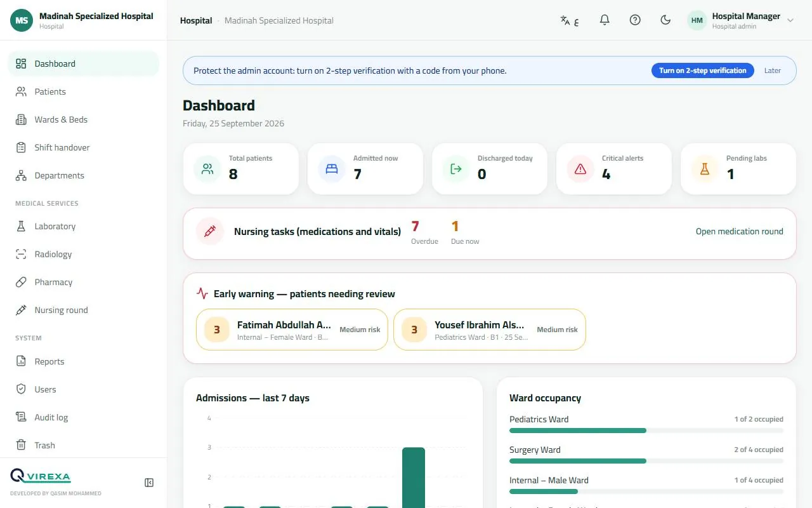The height and width of the screenshot is (508, 812).
Task: Click the overdue nursing tasks count 7
Action: tap(416, 226)
